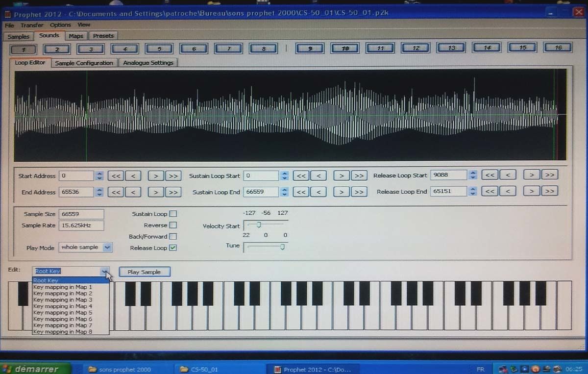Switch to the Maps tab
The height and width of the screenshot is (374, 588).
[x=76, y=36]
